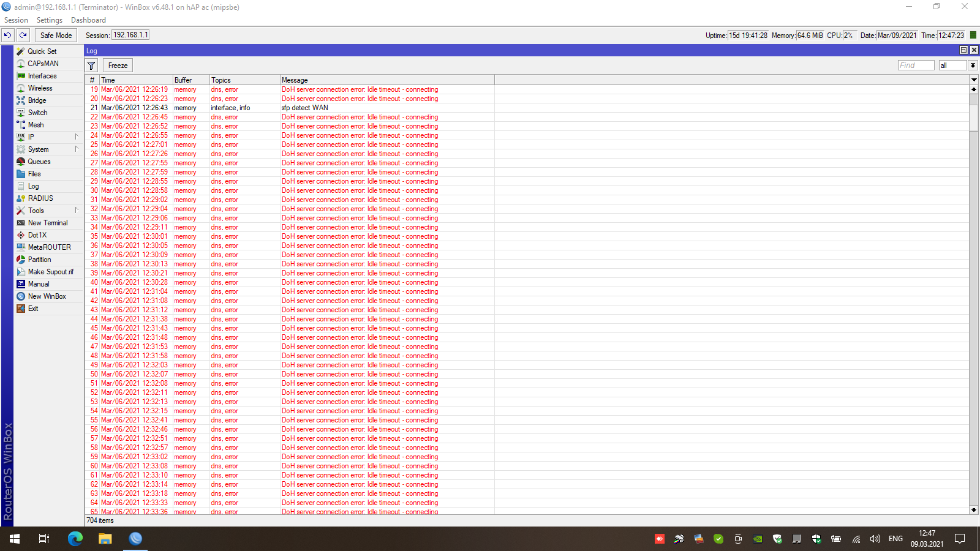Open the column selector dropdown arrow
Viewport: 980px width, 551px height.
pos(974,80)
